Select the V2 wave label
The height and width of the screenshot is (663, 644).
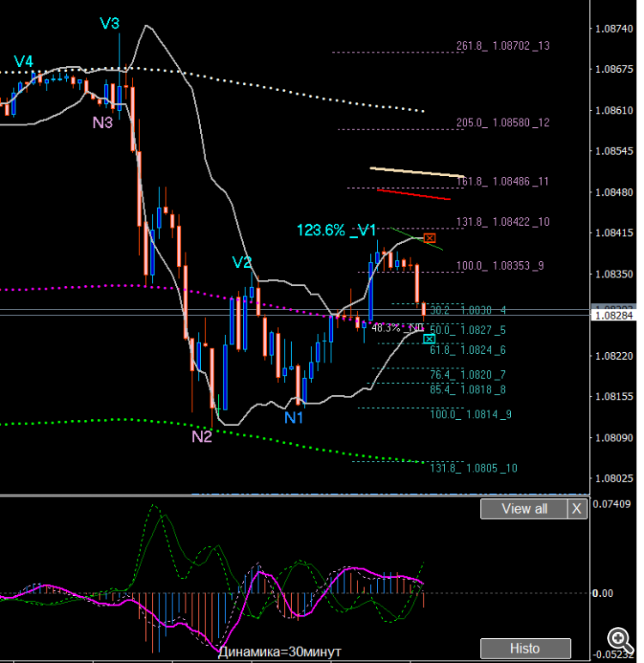coord(242,262)
